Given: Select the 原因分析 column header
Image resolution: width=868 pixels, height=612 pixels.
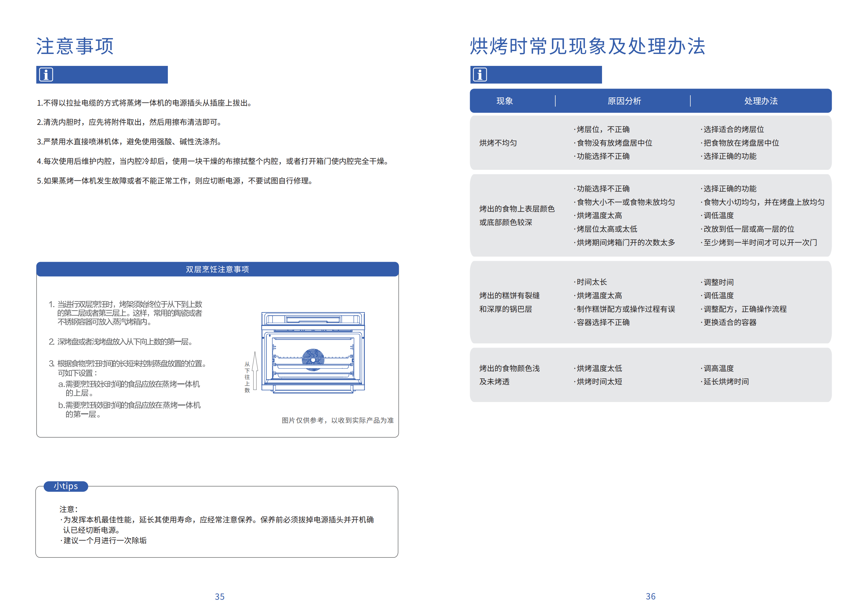Looking at the screenshot, I should tap(624, 101).
